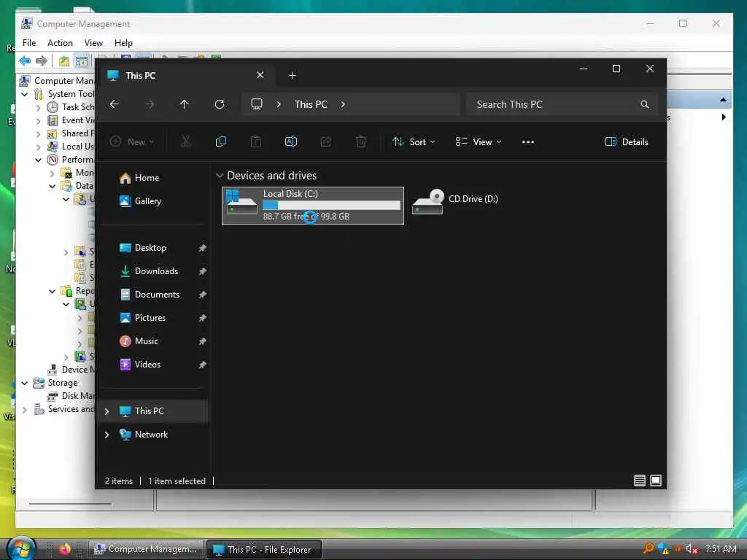Image resolution: width=747 pixels, height=560 pixels.
Task: Expand Services and Applications node
Action: [x=25, y=409]
